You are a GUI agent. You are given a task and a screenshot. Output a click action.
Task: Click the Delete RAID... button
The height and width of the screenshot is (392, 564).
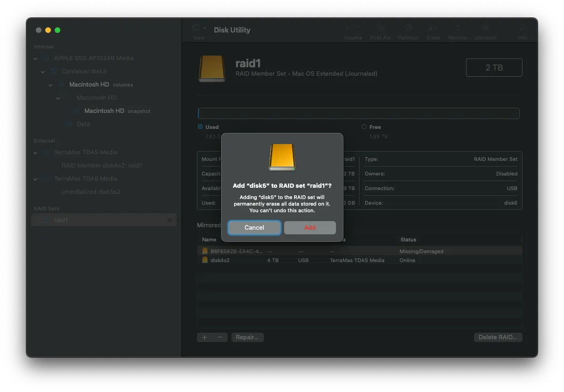[x=498, y=337]
